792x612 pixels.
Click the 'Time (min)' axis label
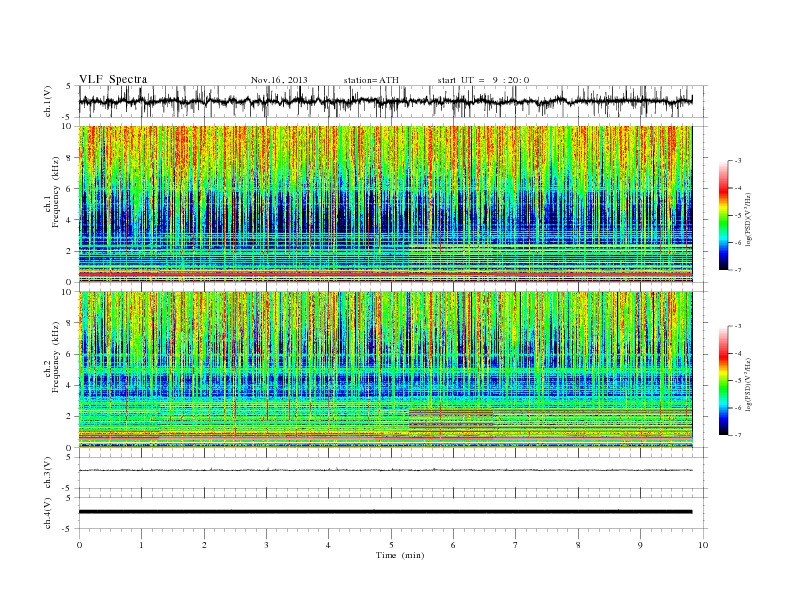coord(400,555)
